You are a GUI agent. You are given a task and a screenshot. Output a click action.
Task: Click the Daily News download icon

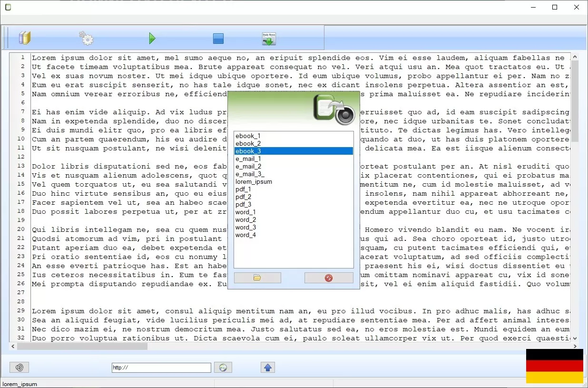click(268, 38)
